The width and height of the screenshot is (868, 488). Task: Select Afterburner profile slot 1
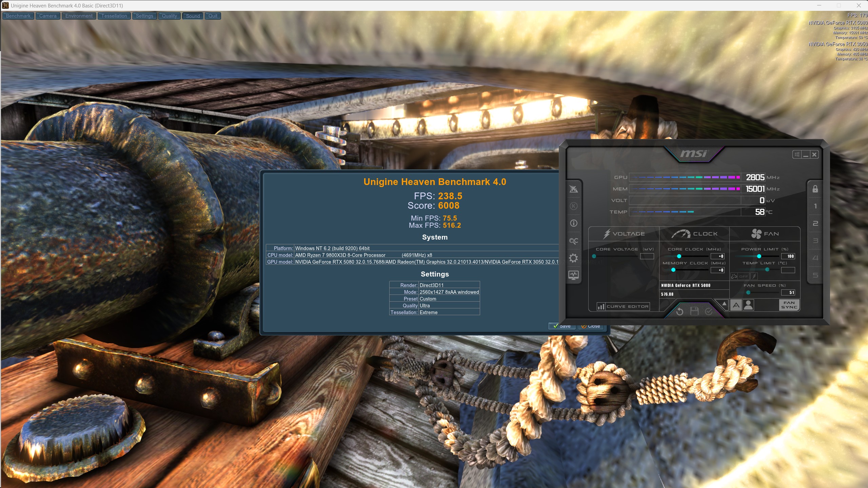coord(815,206)
